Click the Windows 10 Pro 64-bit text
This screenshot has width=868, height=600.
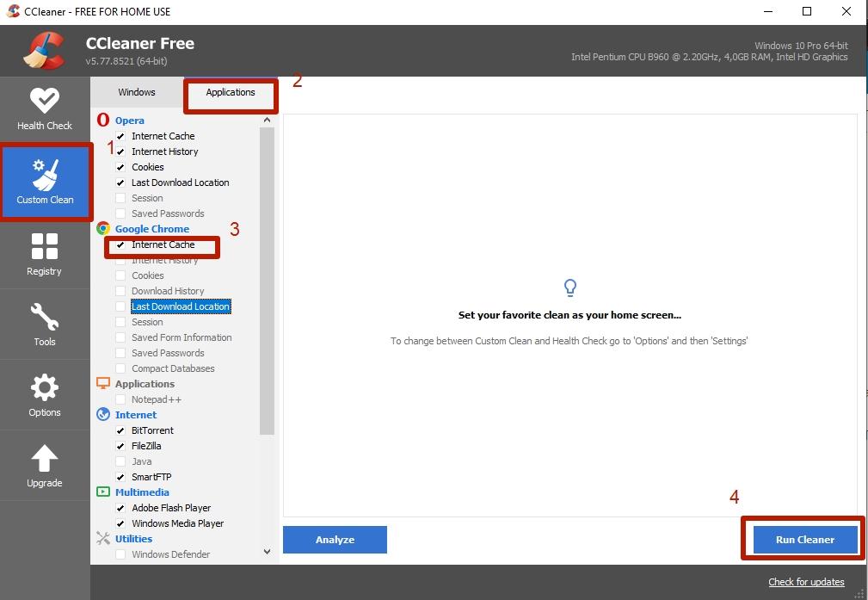[x=801, y=46]
